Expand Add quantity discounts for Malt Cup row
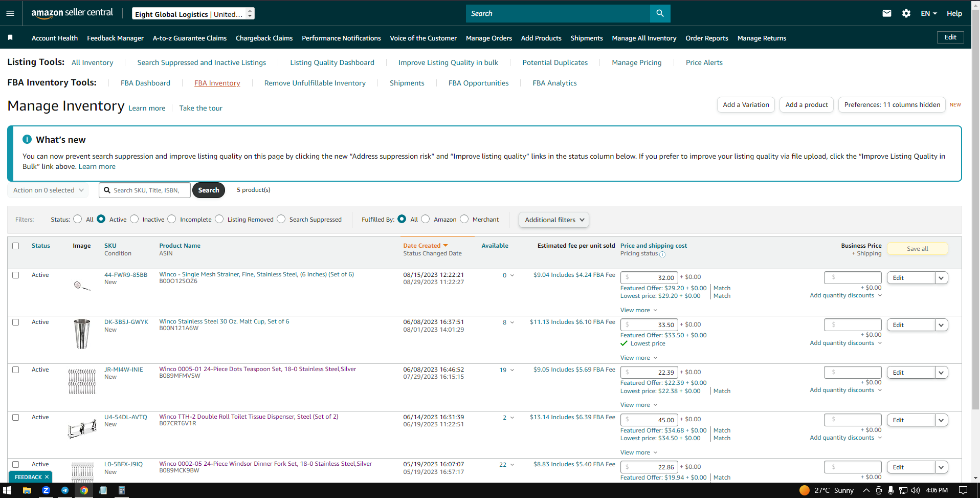 [x=846, y=343]
